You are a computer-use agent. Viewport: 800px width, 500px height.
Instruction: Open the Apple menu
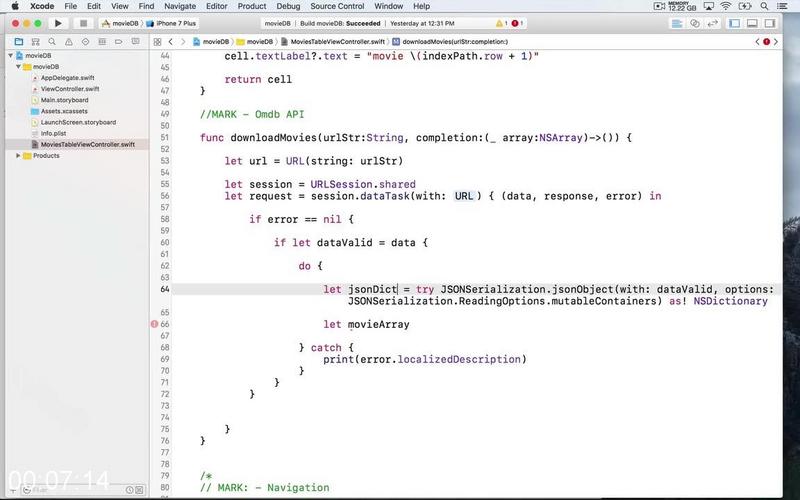pos(15,6)
